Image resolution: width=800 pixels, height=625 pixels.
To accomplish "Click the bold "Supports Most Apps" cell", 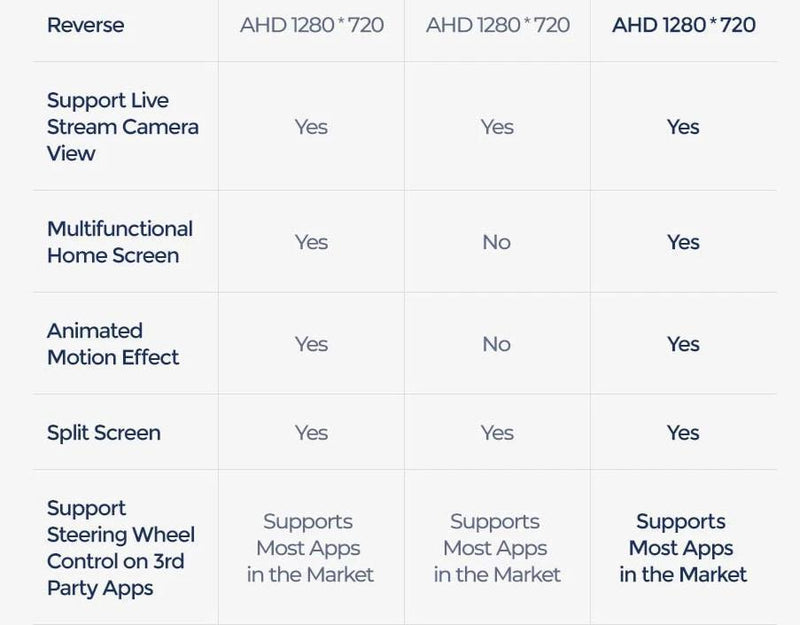I will coord(682,548).
